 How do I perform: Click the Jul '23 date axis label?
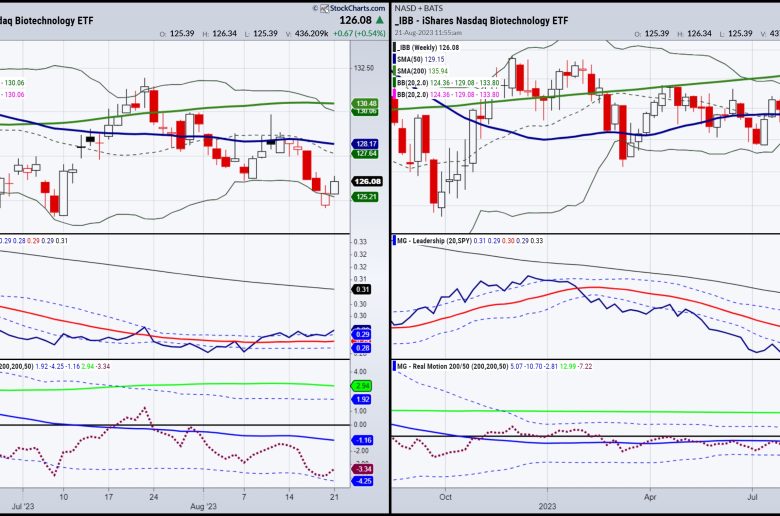(x=22, y=507)
